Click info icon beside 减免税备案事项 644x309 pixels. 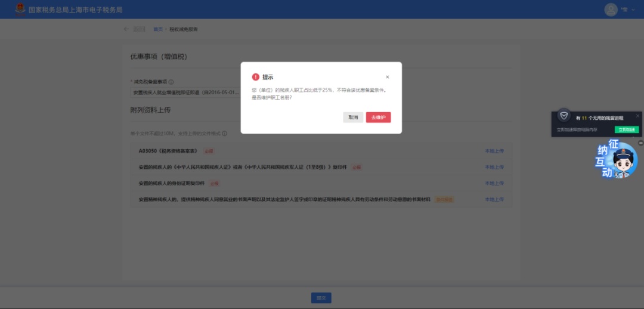pyautogui.click(x=171, y=82)
